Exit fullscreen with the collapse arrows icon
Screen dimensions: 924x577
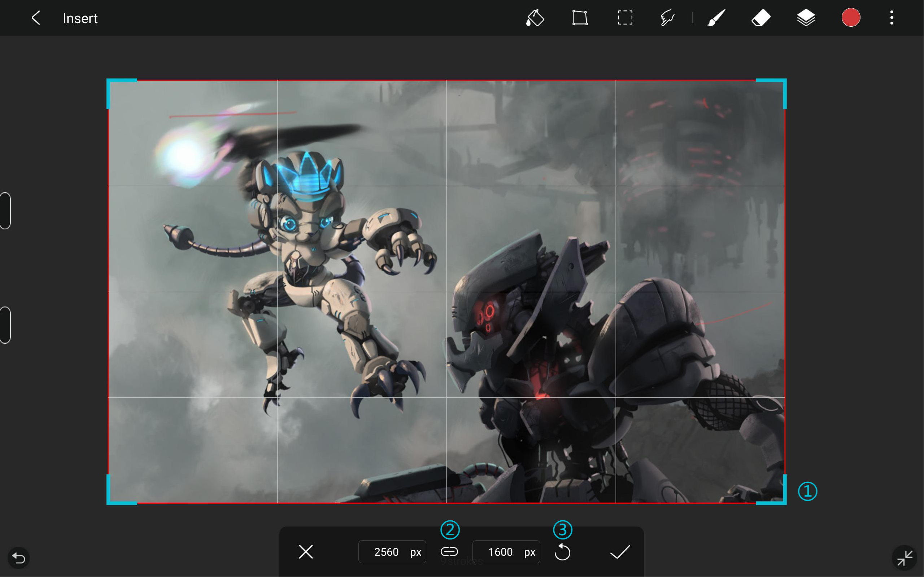click(905, 558)
